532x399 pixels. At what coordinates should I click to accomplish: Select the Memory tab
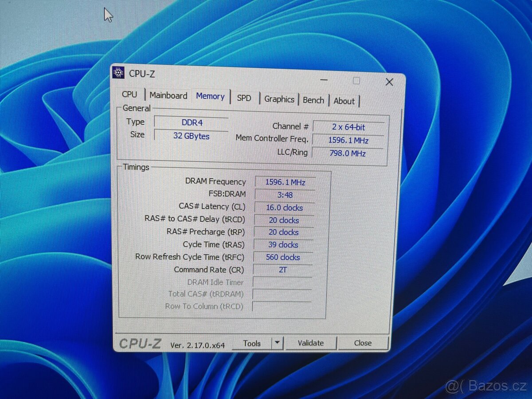coord(210,96)
